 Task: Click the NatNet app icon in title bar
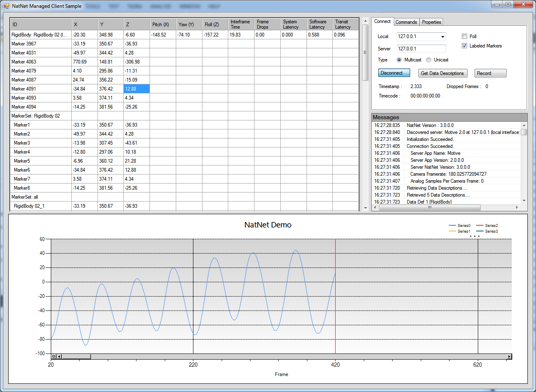click(6, 6)
